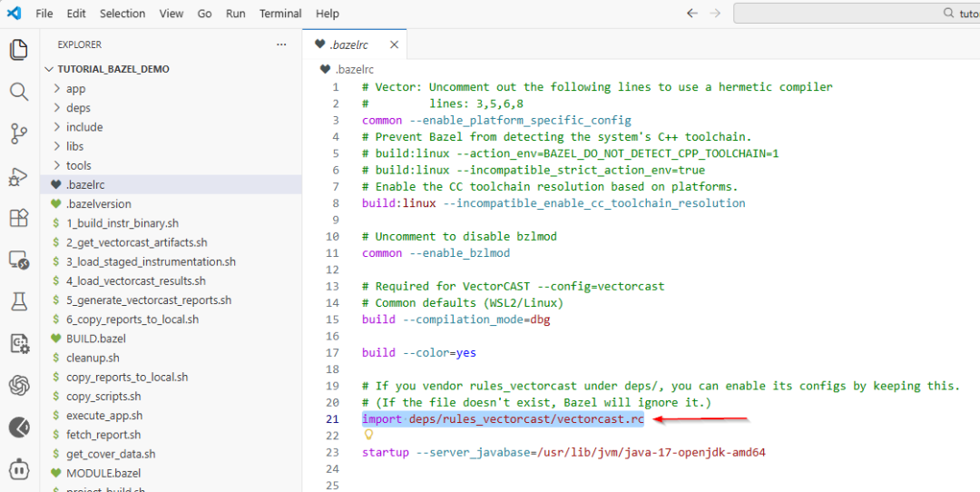Viewport: 980px width, 492px height.
Task: Open Explorer more actions ellipsis
Action: tap(281, 44)
